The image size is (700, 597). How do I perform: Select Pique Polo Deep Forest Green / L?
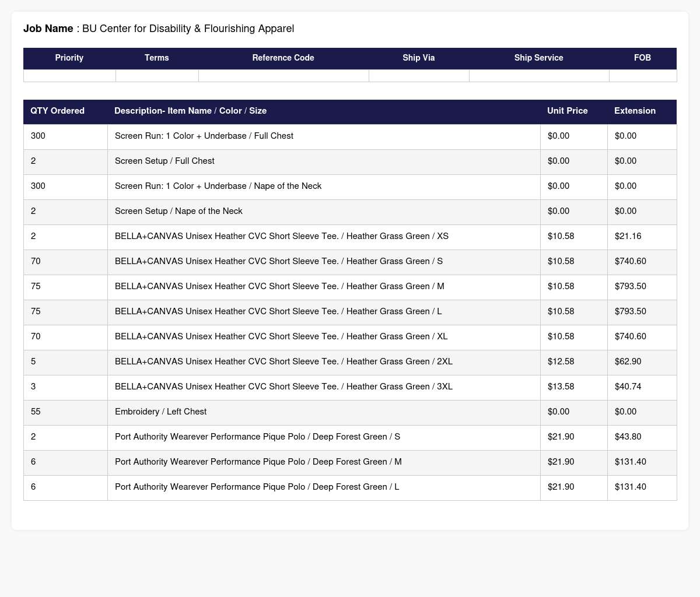[257, 487]
